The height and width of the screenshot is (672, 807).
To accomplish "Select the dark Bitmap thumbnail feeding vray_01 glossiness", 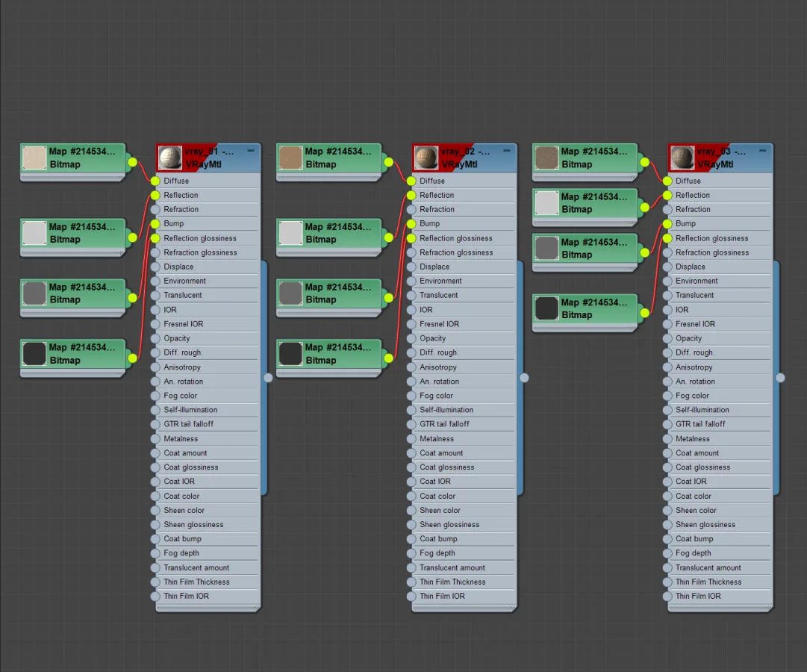I will [34, 354].
